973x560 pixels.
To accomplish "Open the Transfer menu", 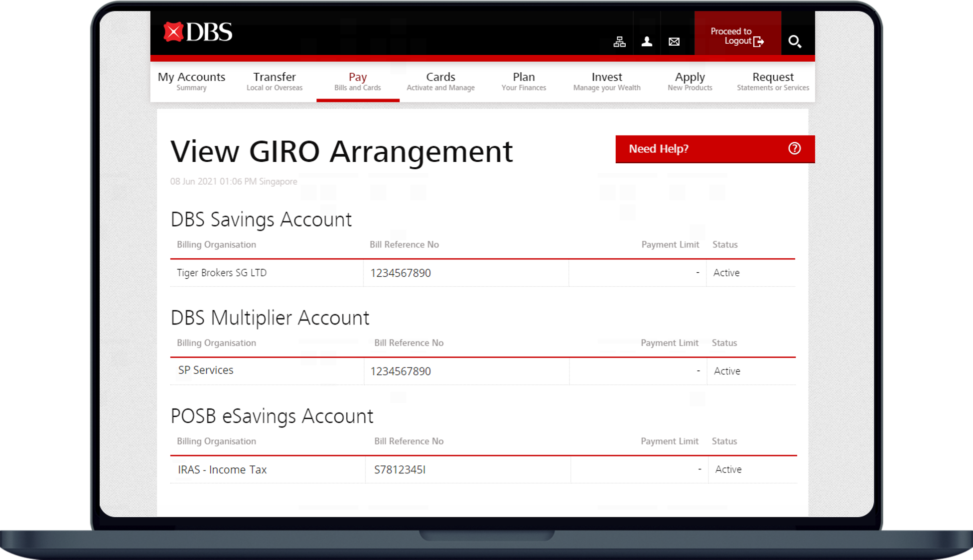I will tap(275, 81).
